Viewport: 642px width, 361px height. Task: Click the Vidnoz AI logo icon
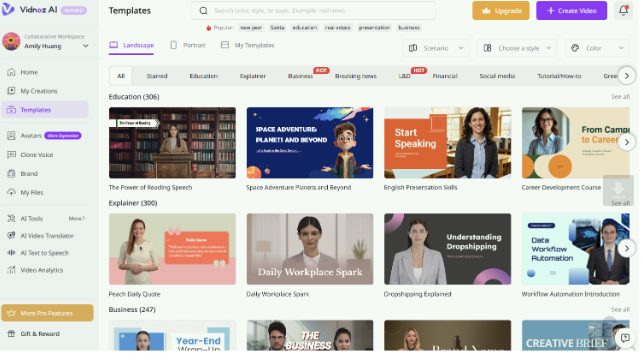tap(8, 9)
